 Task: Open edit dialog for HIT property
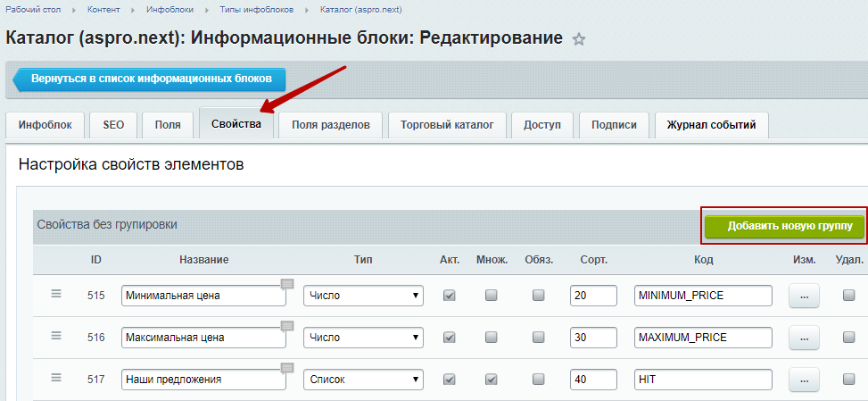[x=804, y=380]
